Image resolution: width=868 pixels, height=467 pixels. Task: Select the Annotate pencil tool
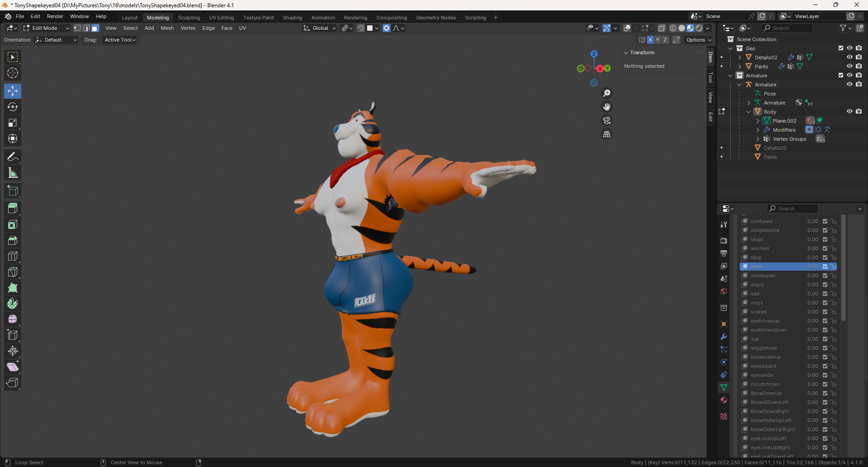tap(13, 157)
